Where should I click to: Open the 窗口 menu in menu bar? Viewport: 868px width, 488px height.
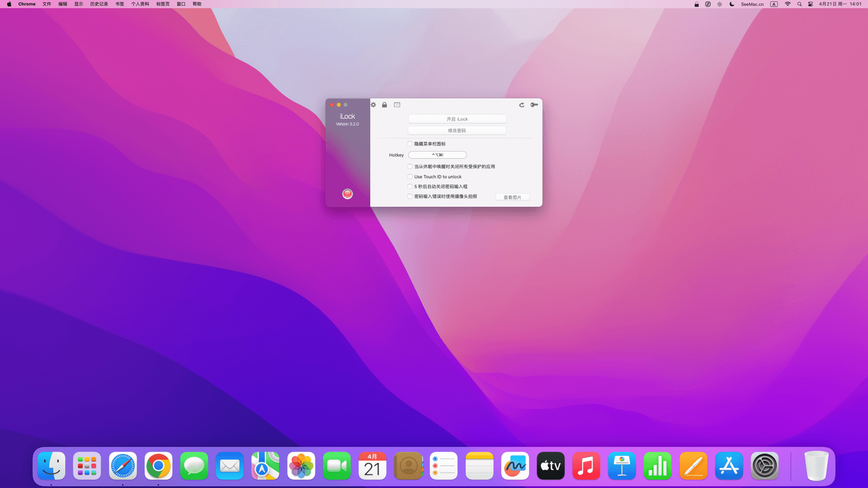[181, 4]
